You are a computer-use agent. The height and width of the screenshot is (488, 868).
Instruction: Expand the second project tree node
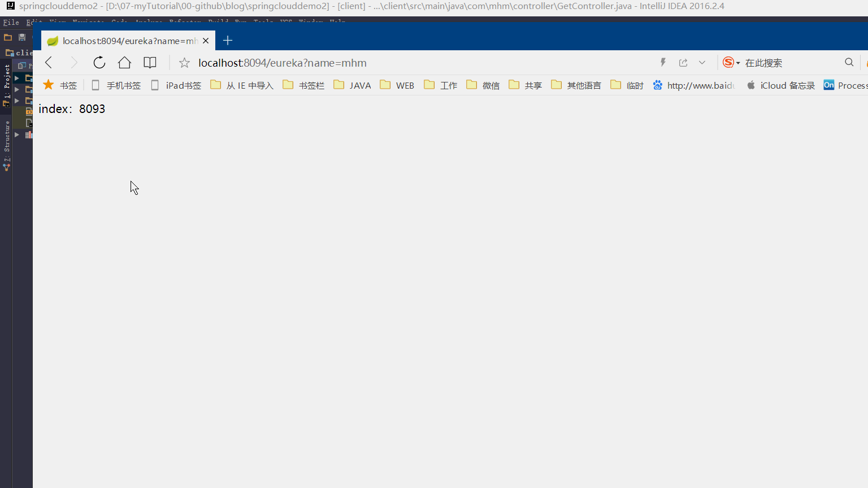pos(17,89)
